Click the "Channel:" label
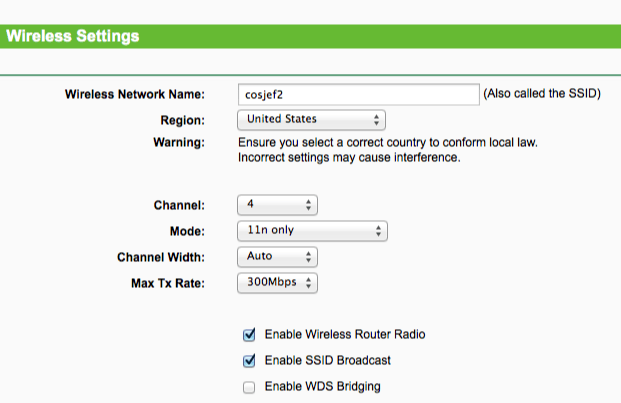This screenshot has width=621, height=403. coord(178,205)
